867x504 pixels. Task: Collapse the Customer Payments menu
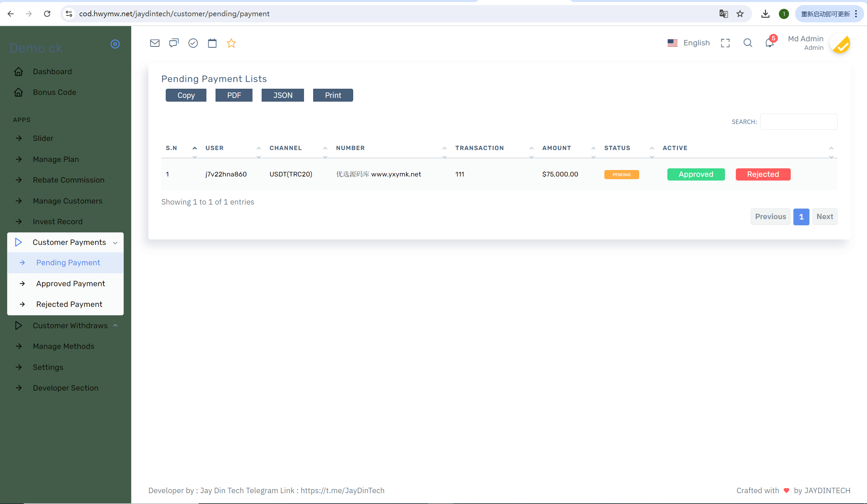[x=65, y=243]
